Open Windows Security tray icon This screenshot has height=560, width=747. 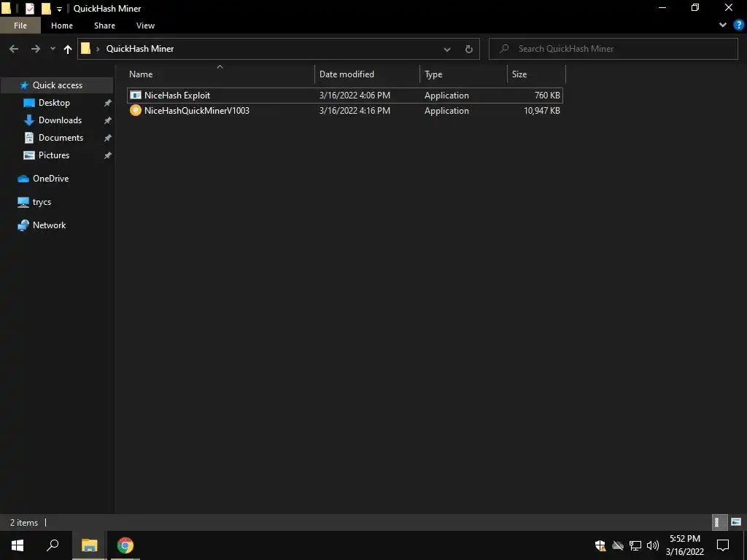[600, 545]
